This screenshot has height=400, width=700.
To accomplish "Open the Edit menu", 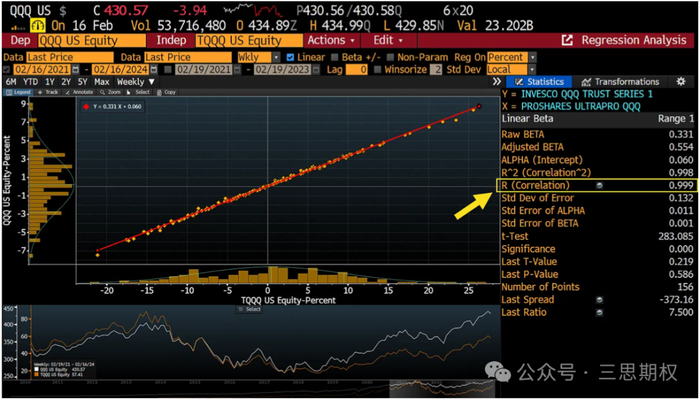I will tap(388, 41).
